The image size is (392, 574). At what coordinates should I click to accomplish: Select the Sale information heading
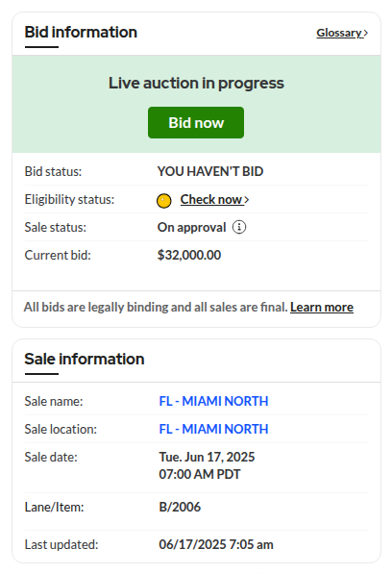85,360
